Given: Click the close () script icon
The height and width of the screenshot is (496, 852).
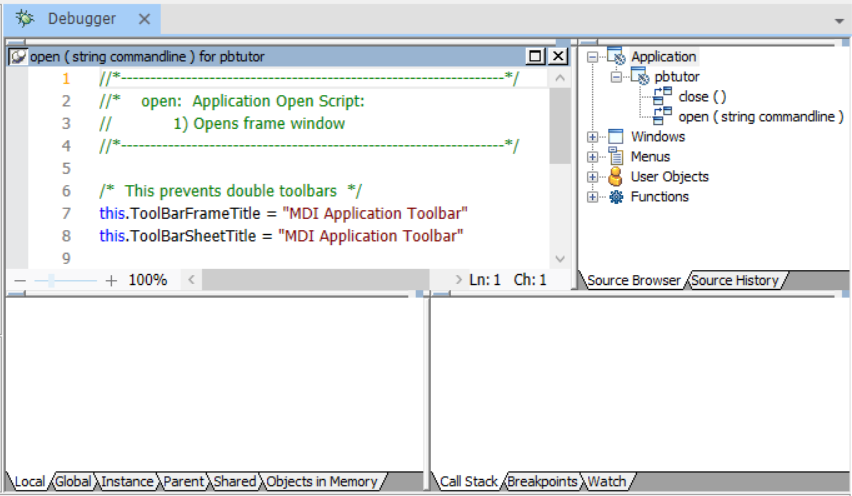Looking at the screenshot, I should [x=663, y=97].
